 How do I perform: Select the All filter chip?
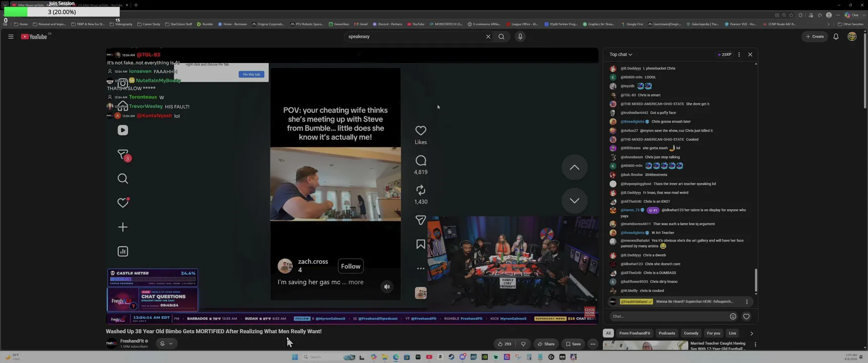point(608,333)
